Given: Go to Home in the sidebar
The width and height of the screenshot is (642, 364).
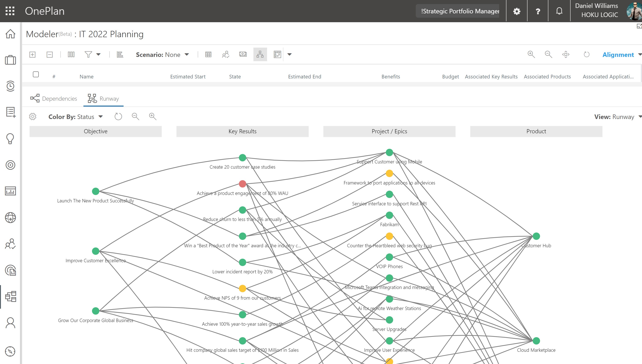Looking at the screenshot, I should pos(10,34).
